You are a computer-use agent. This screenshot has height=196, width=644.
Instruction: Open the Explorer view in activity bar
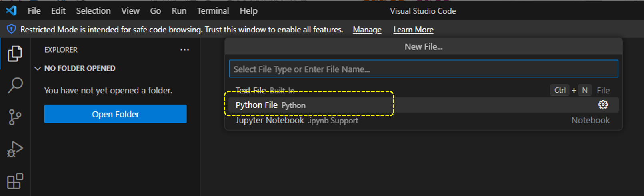coord(15,53)
